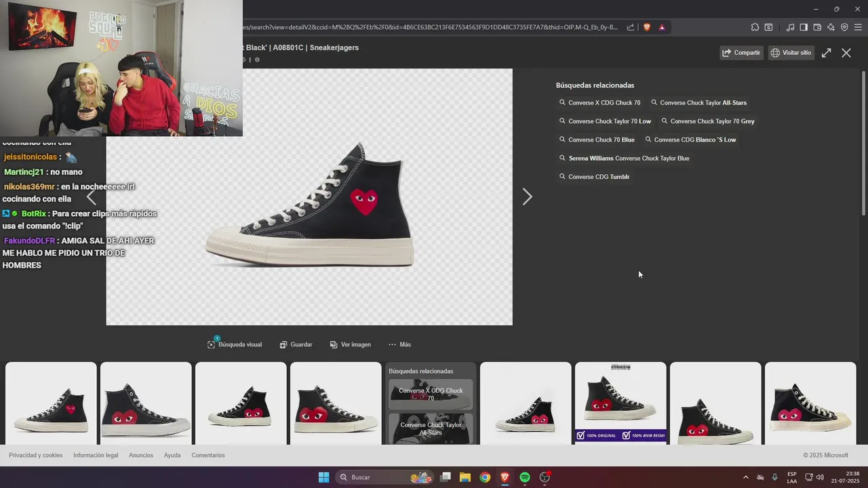Show previous image with left arrow
Image resolution: width=868 pixels, height=488 pixels.
pyautogui.click(x=92, y=197)
